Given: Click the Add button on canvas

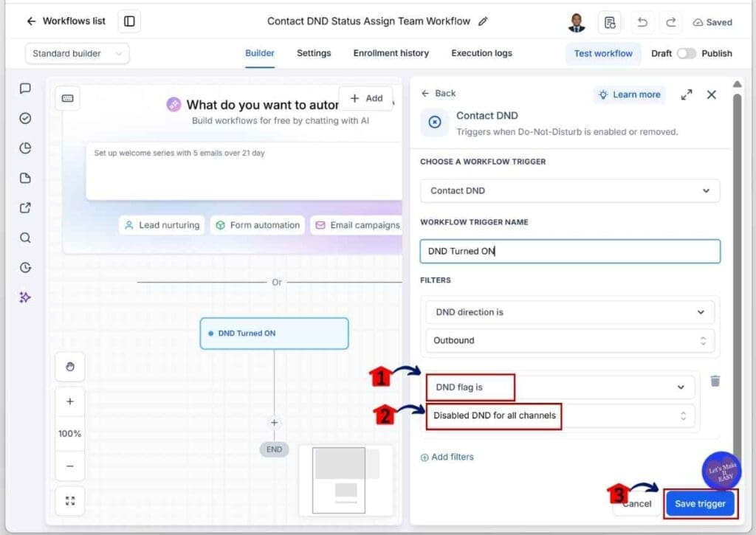Looking at the screenshot, I should click(x=366, y=98).
